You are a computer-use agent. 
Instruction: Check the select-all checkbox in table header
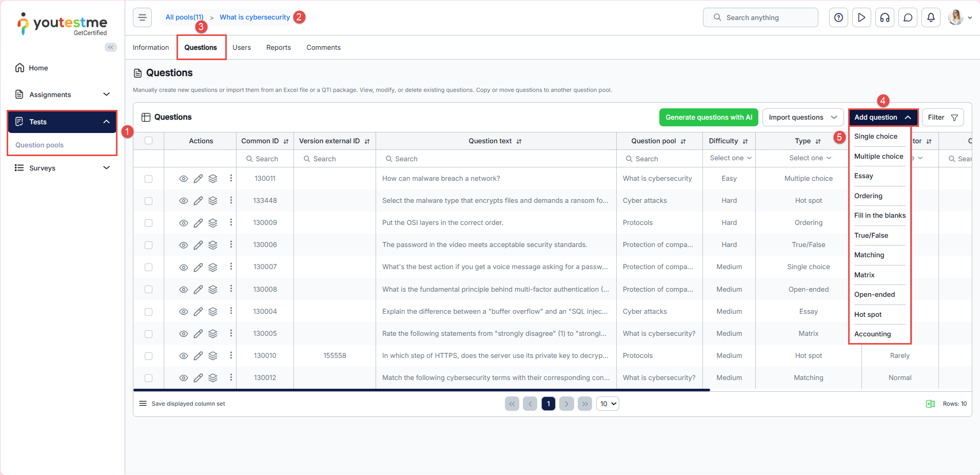point(149,141)
